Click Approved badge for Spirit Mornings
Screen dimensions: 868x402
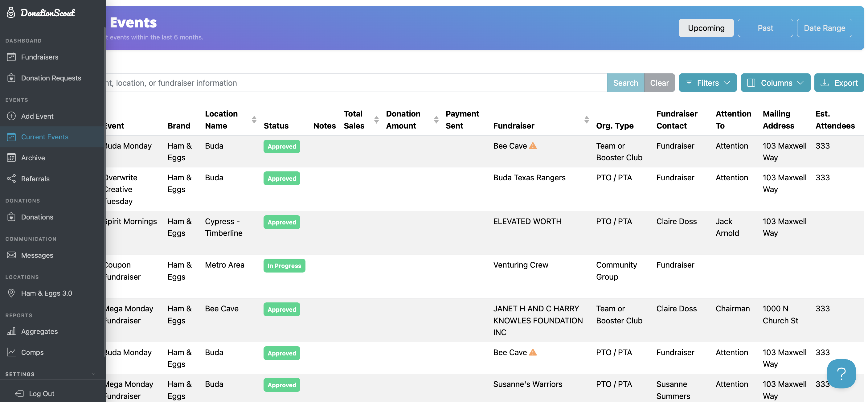click(282, 222)
